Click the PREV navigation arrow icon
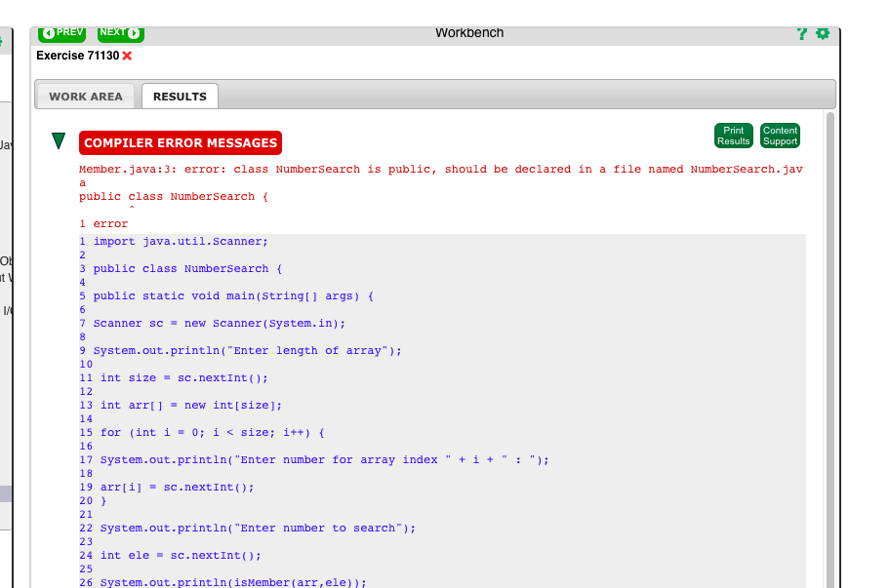Image resolution: width=890 pixels, height=588 pixels. click(50, 32)
